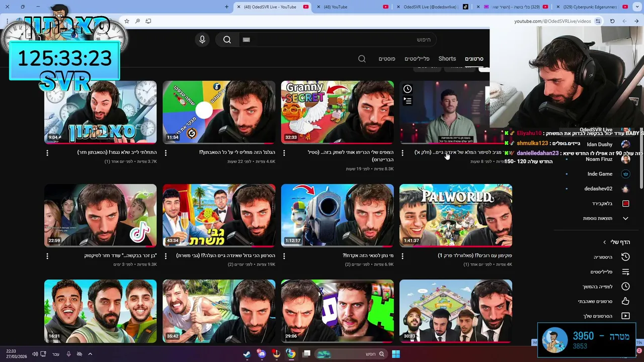Click the לצפייה בהמשך watch-later clock icon
644x362 pixels.
click(625, 287)
